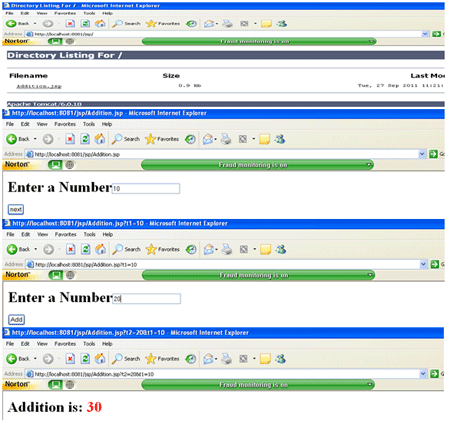Click Print icon in the Addition.jsp?t1=10 window
Image resolution: width=450 pixels, height=431 pixels.
coord(227,249)
